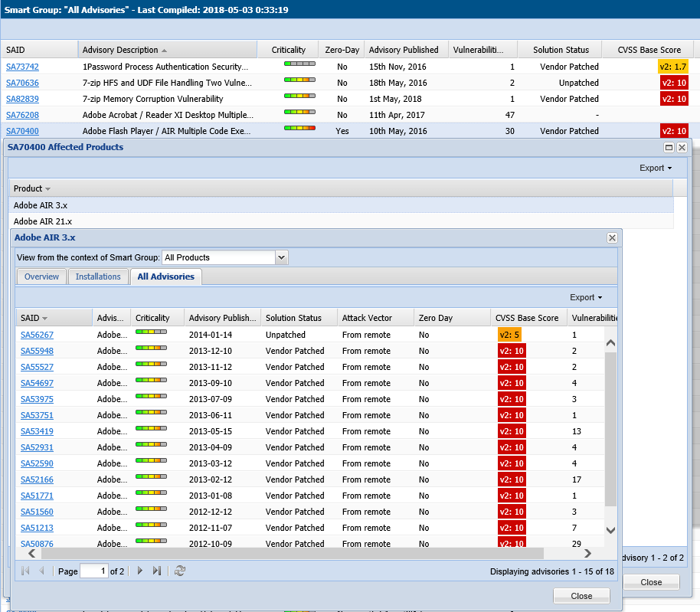
Task: Sort by CVSS Base Score column in Adobe AIR list
Action: coord(527,318)
